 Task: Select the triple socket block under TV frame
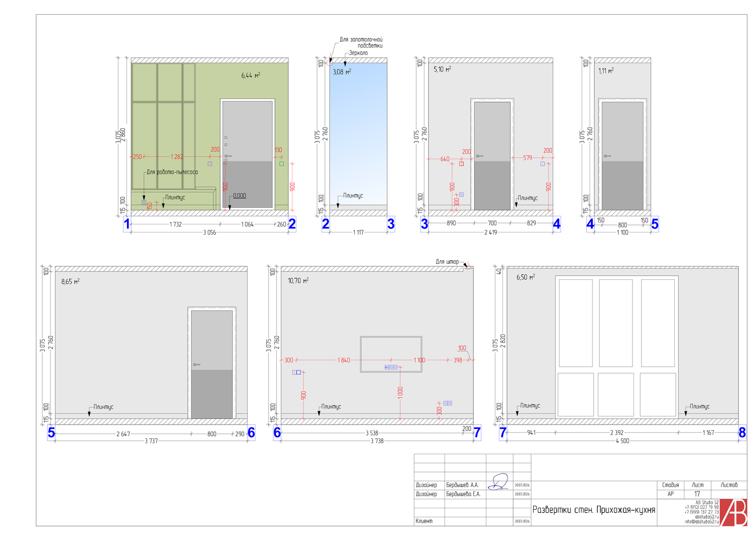tap(391, 367)
